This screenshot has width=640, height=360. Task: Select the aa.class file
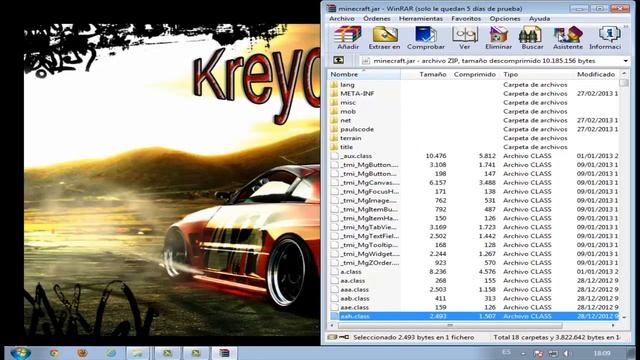click(353, 281)
